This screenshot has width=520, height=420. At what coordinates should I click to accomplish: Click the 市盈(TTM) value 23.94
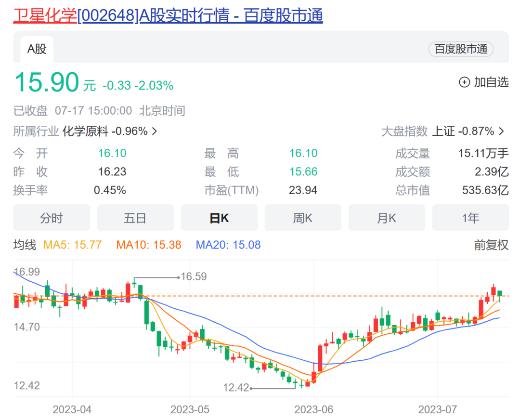click(303, 190)
